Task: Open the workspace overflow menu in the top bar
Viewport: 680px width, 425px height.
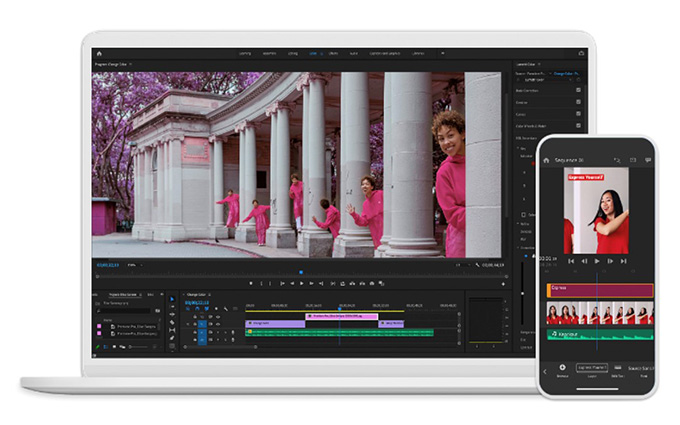Action: click(443, 53)
